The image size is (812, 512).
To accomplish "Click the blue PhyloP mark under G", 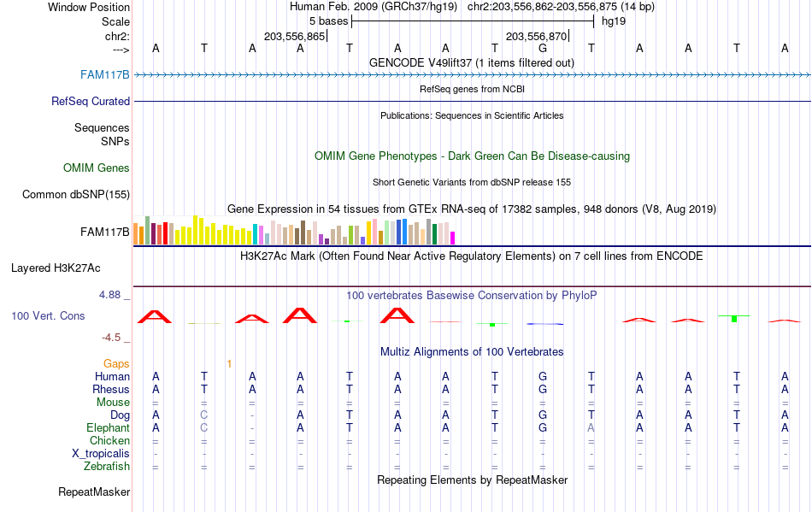I will [544, 324].
